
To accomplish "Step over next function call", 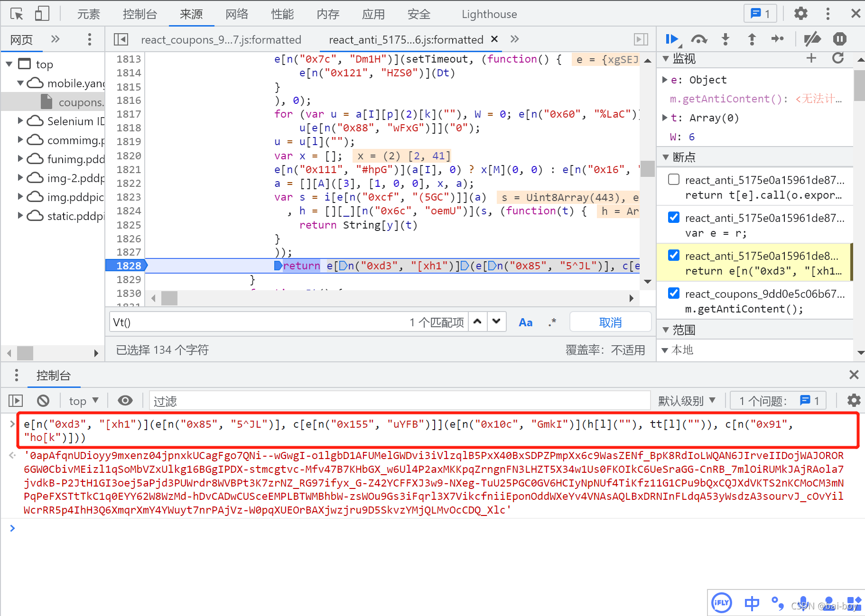I will pyautogui.click(x=699, y=39).
